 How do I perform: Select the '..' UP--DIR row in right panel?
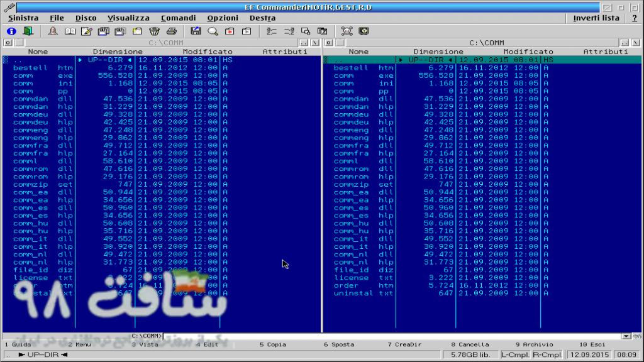click(x=482, y=60)
